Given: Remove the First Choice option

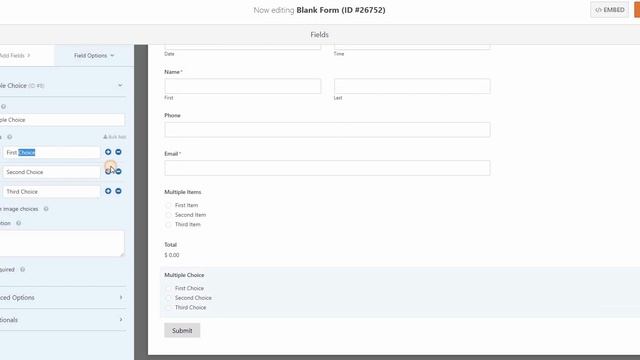Looking at the screenshot, I should click(118, 152).
